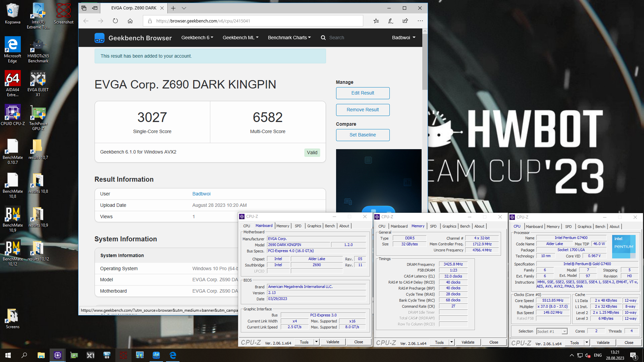Click Set Baseline button

363,135
